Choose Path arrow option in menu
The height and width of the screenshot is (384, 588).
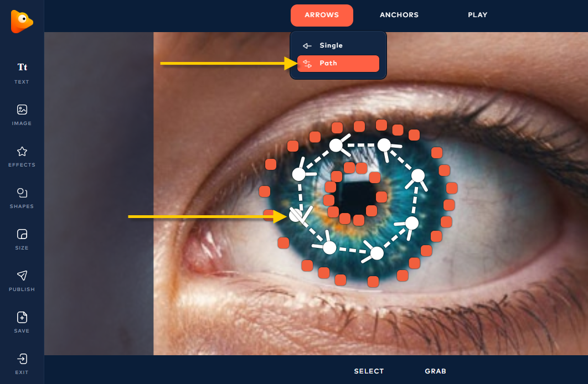tap(338, 63)
